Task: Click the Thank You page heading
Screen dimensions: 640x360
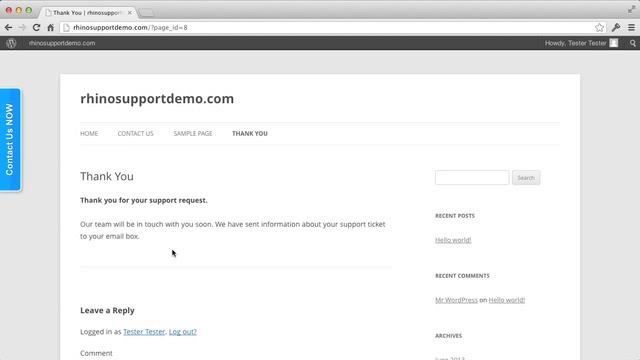Action: tap(107, 176)
